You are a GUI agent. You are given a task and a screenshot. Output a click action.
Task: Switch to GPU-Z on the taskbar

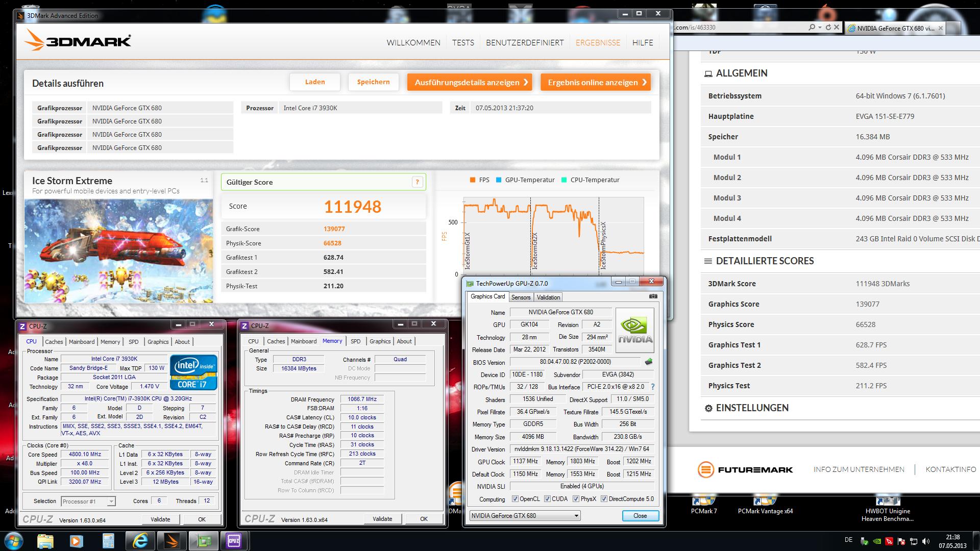pyautogui.click(x=203, y=540)
